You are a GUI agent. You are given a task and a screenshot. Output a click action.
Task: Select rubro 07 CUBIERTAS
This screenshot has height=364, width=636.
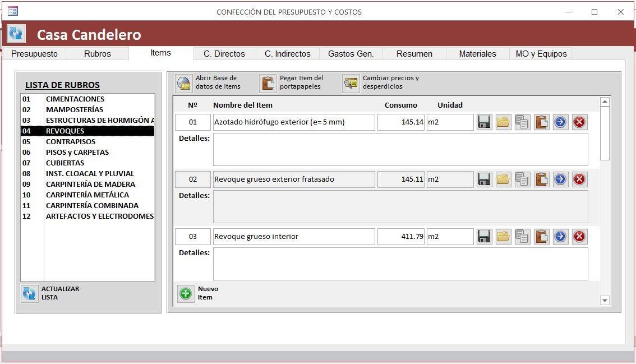(x=87, y=163)
